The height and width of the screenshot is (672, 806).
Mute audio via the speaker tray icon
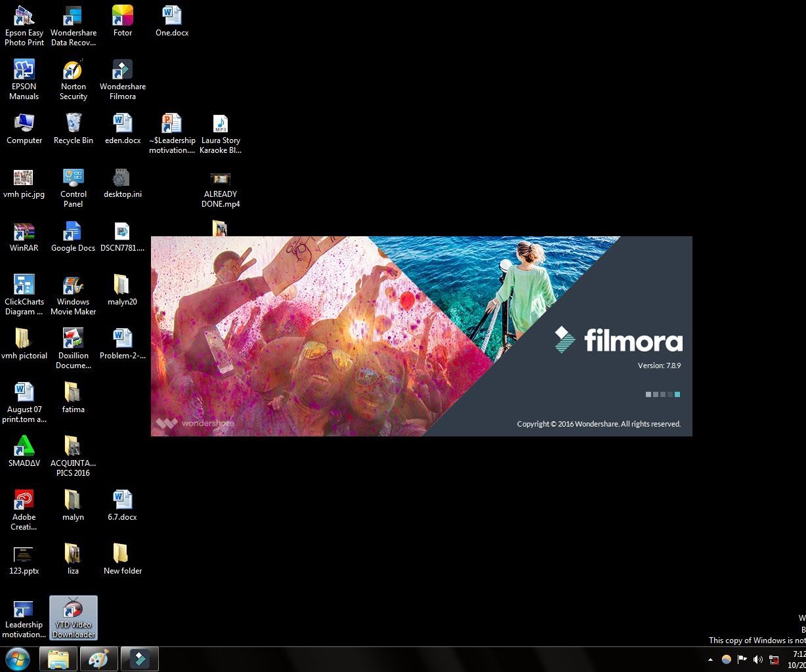[758, 660]
